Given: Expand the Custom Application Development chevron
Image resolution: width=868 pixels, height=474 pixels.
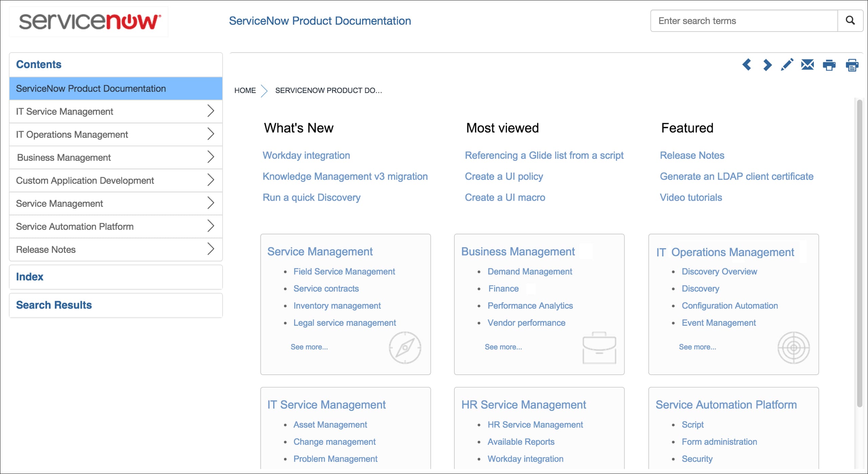Looking at the screenshot, I should pyautogui.click(x=210, y=180).
